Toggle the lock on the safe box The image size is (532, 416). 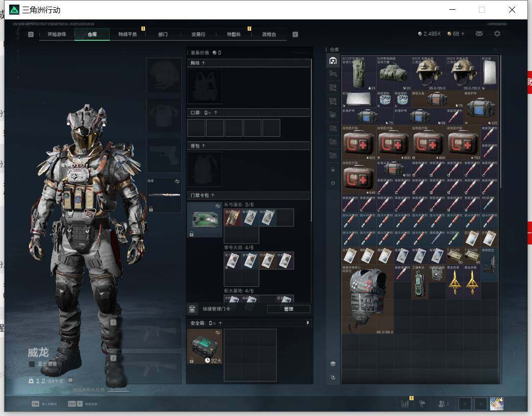click(x=191, y=360)
